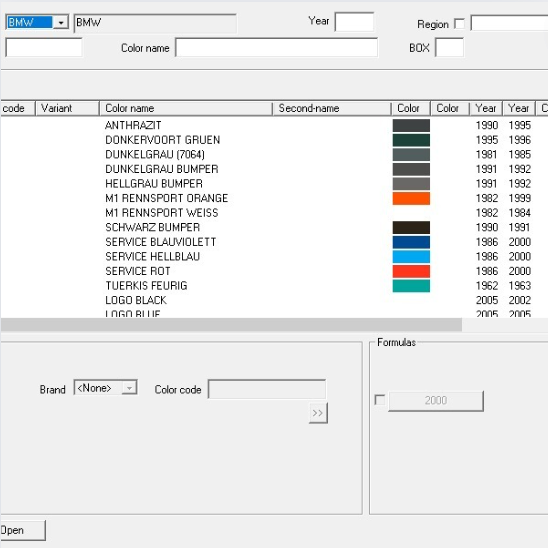Tick the Region checkbox
Image resolution: width=548 pixels, height=548 pixels.
pyautogui.click(x=459, y=24)
